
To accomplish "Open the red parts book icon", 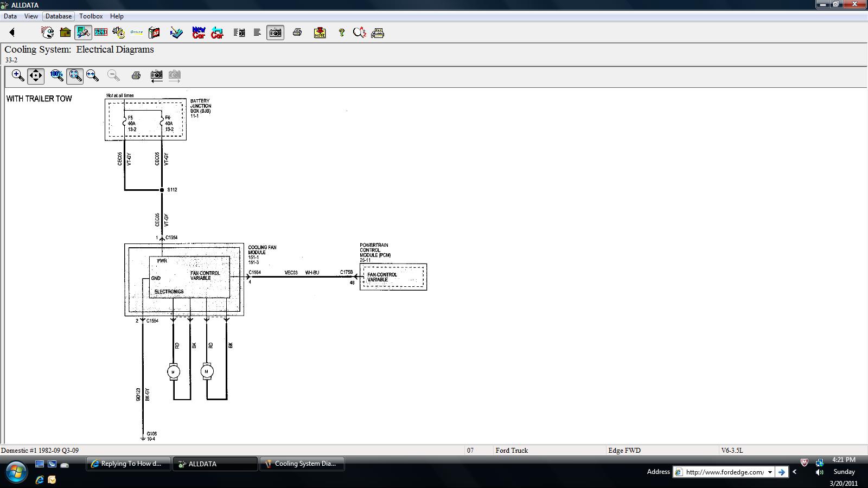I will pyautogui.click(x=154, y=33).
